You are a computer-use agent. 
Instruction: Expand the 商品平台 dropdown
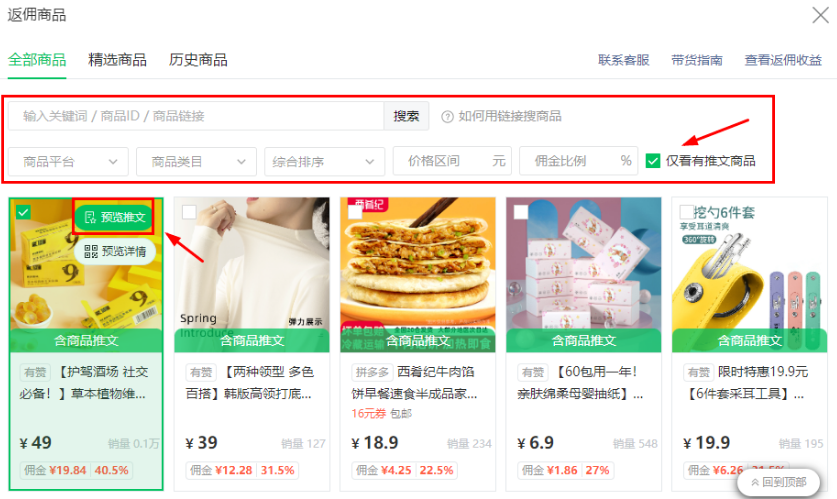[68, 162]
